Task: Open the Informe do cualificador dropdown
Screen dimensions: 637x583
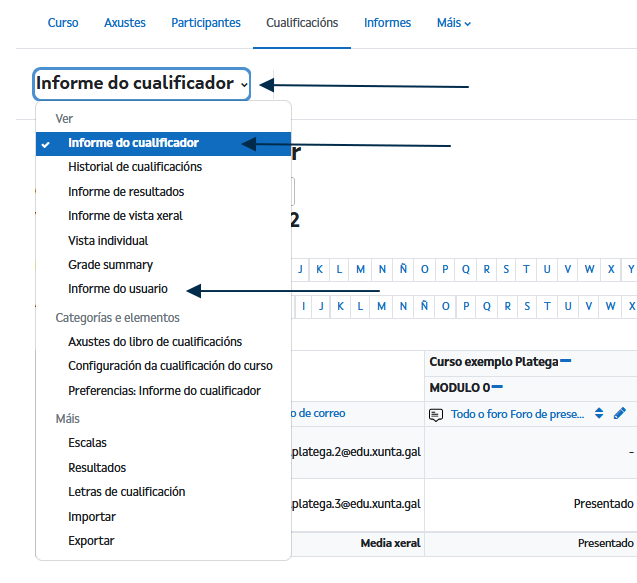Action: click(141, 84)
